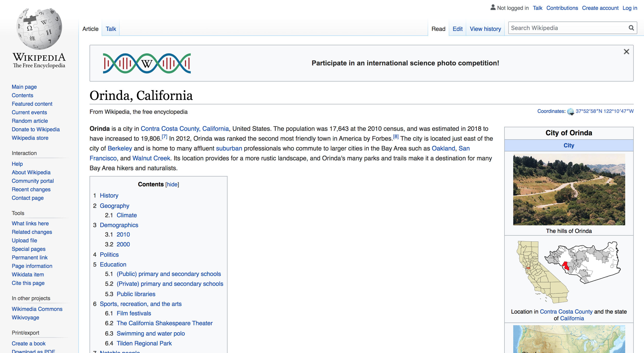Hide the Contents table of contents
This screenshot has width=644, height=353.
172,184
